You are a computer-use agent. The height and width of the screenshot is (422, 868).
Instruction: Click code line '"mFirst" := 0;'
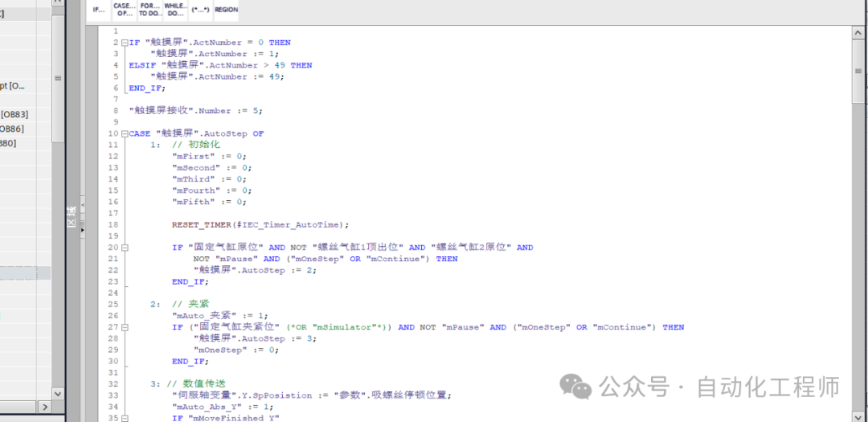[x=209, y=157]
